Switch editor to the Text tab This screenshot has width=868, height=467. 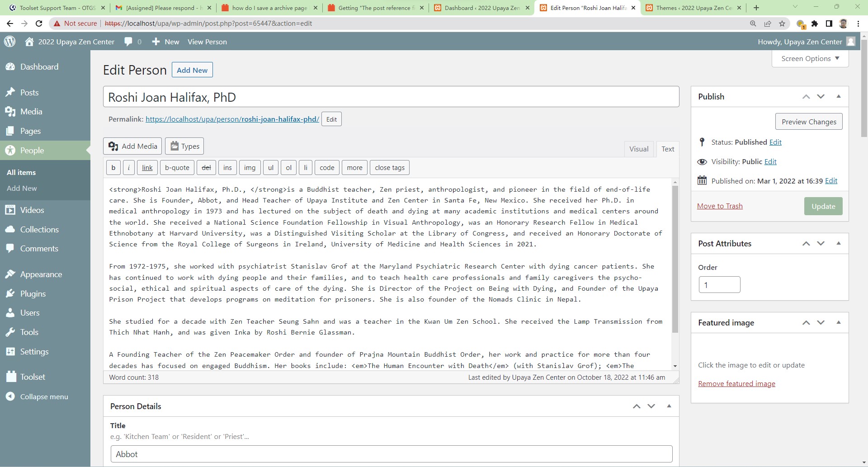(668, 149)
